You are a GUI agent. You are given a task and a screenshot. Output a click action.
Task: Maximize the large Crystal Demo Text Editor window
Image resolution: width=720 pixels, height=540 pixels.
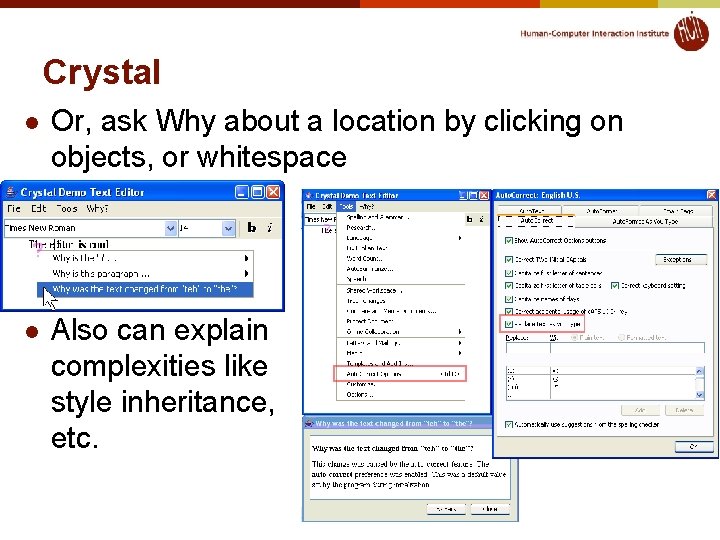point(258,192)
